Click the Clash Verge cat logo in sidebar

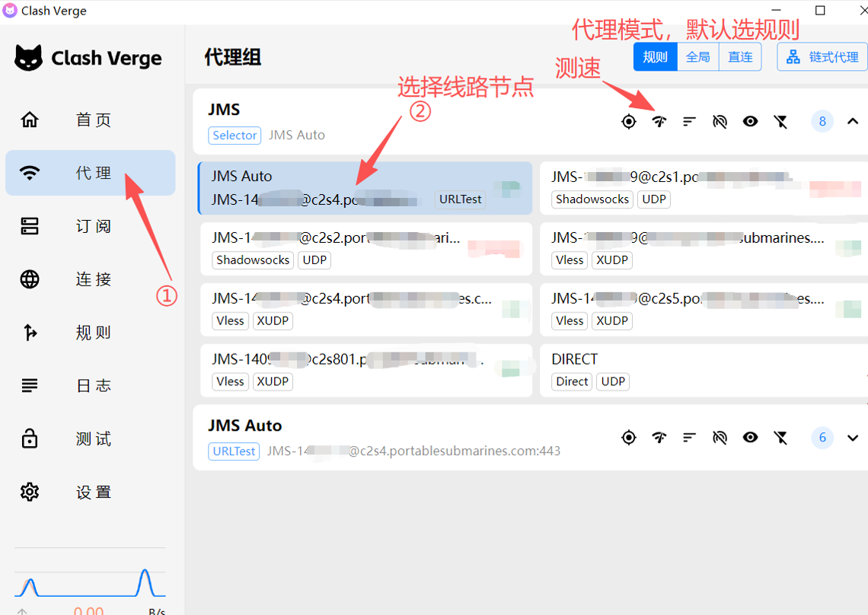[28, 58]
